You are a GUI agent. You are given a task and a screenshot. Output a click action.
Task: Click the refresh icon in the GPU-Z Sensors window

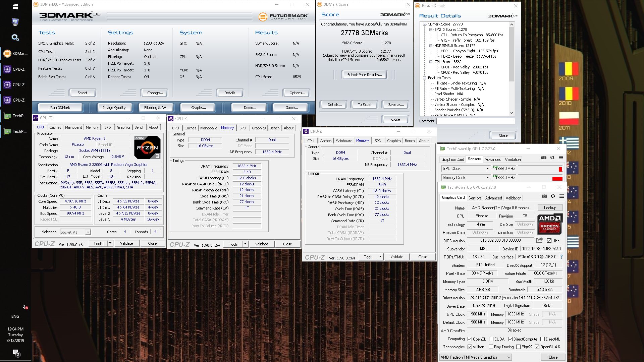(x=552, y=158)
